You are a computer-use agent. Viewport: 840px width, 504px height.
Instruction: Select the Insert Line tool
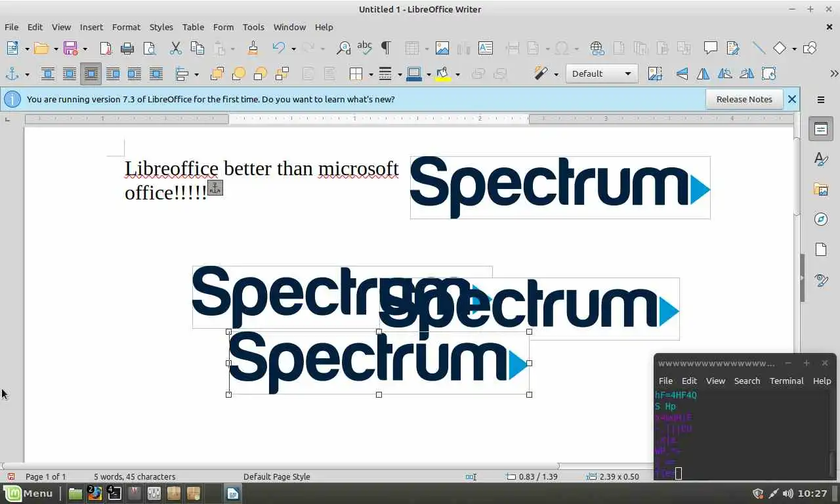pos(759,48)
